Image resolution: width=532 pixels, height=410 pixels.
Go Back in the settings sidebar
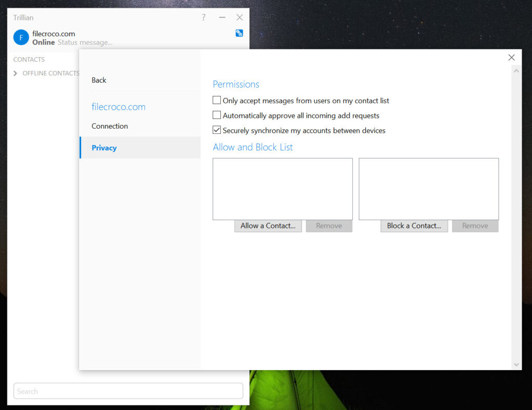(x=99, y=80)
